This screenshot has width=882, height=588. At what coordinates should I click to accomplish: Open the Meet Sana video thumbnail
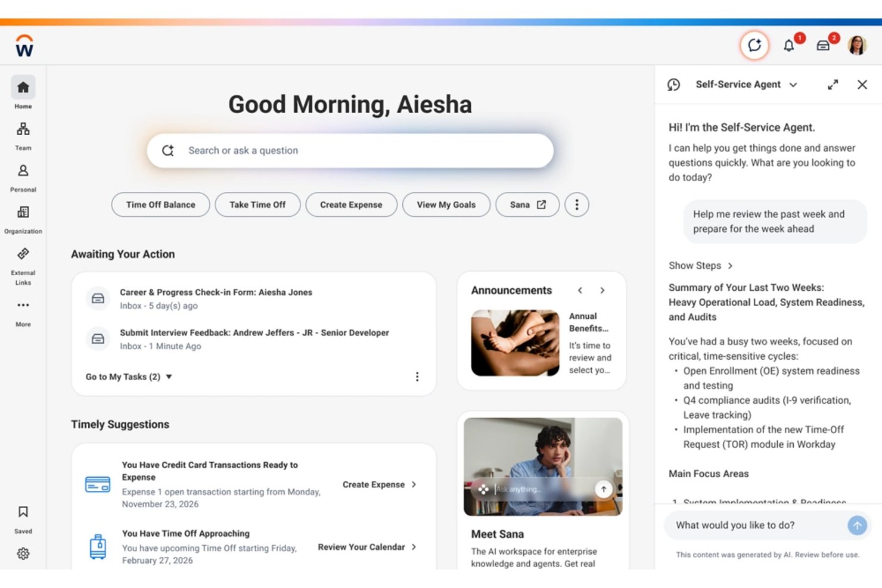click(543, 466)
